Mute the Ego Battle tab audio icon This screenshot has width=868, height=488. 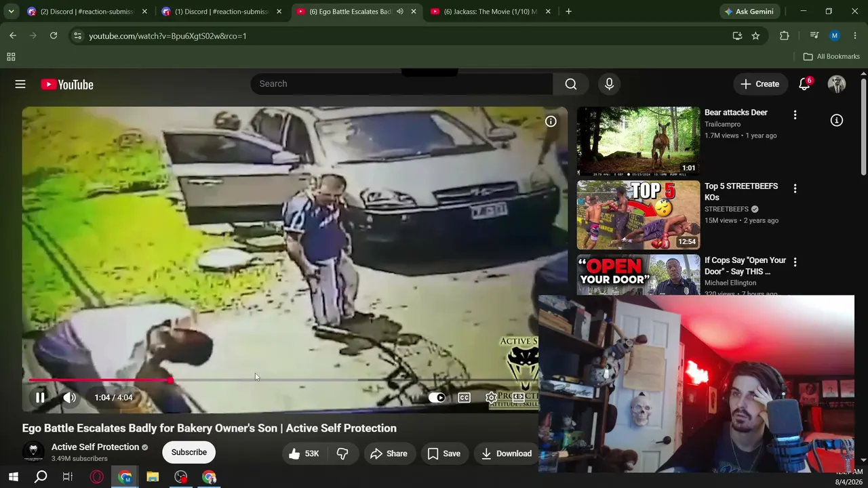399,12
